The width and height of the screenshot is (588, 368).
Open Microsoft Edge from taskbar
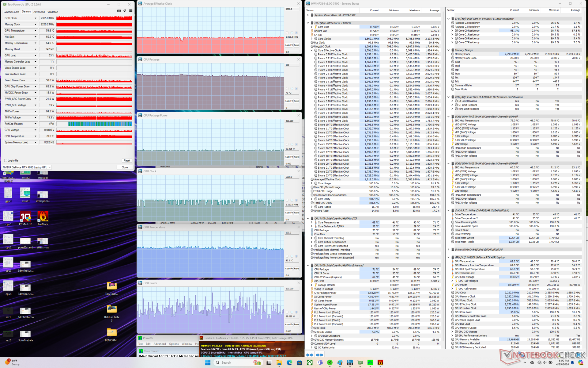click(289, 362)
